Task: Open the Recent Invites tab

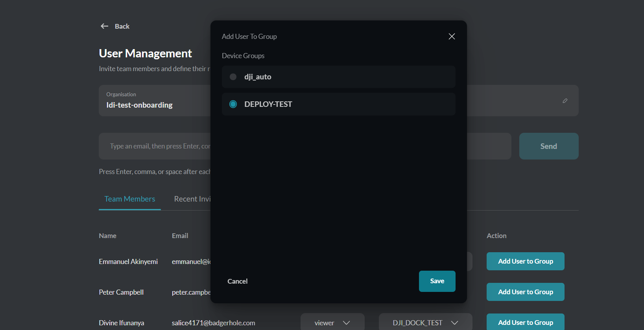Action: click(x=192, y=199)
